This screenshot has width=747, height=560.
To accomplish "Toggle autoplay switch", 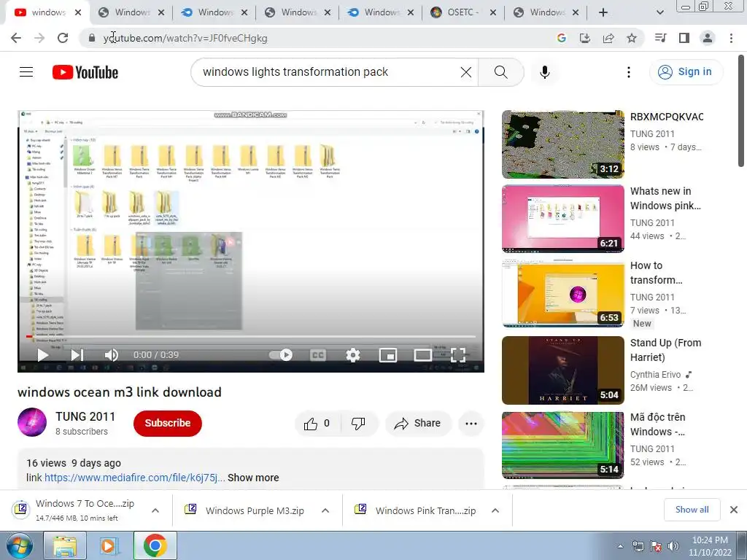I will point(281,355).
